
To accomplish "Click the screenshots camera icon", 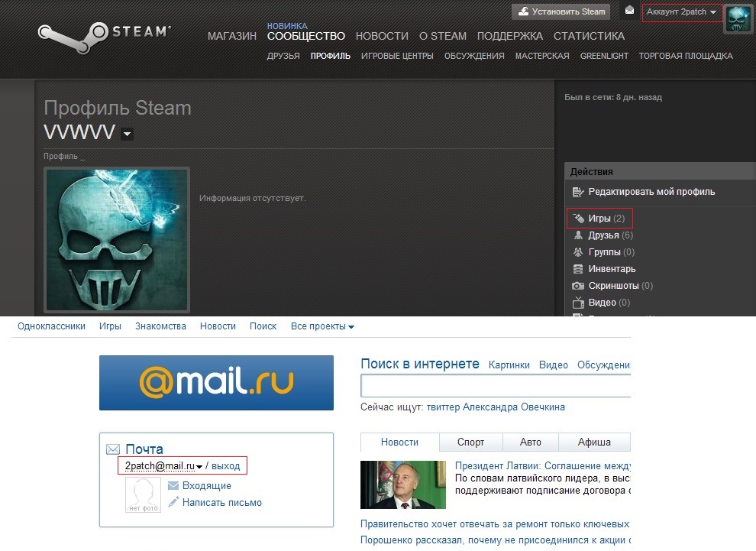I will (577, 286).
